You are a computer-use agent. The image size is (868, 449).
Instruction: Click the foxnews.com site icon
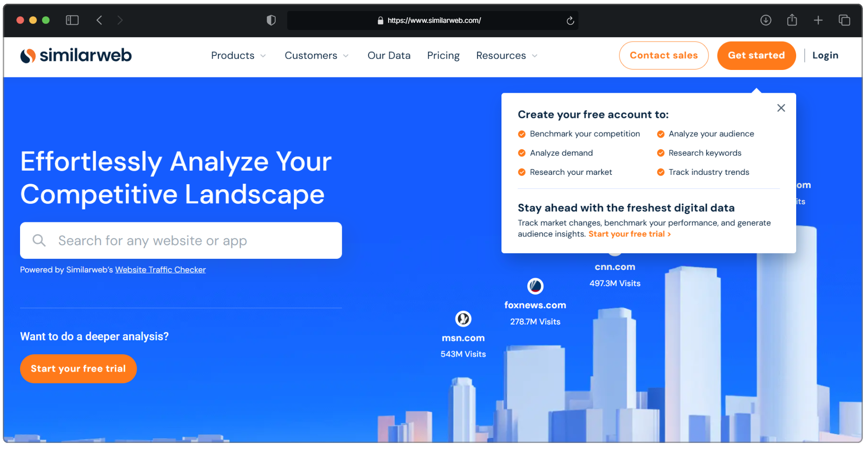coord(535,286)
